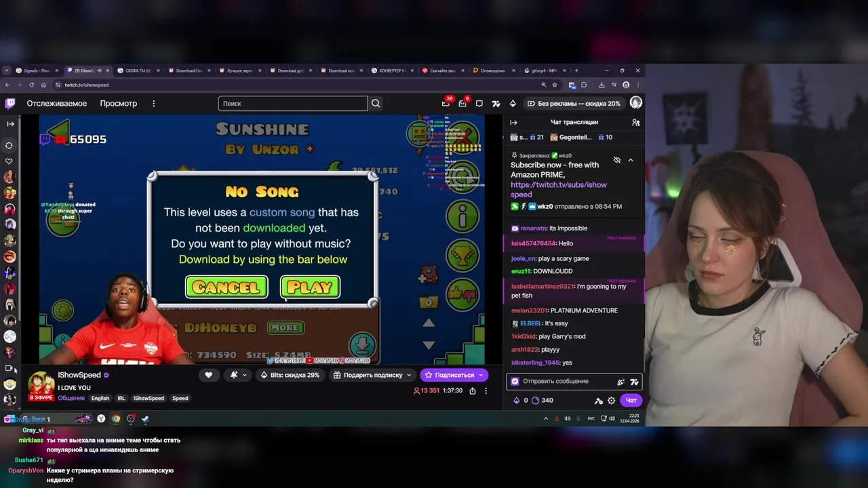Open chat settings gear
Viewport: 868px width, 488px height.
pos(612,401)
